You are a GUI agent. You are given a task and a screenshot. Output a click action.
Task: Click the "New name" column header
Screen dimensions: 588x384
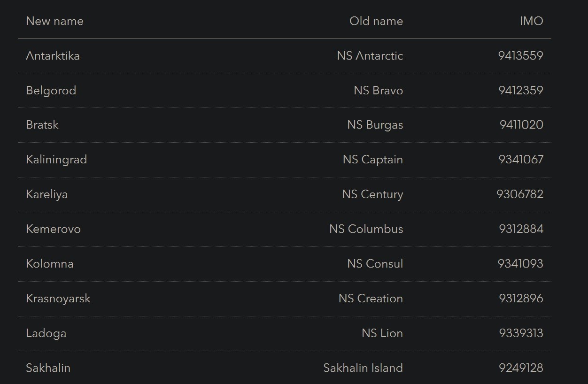pos(54,21)
